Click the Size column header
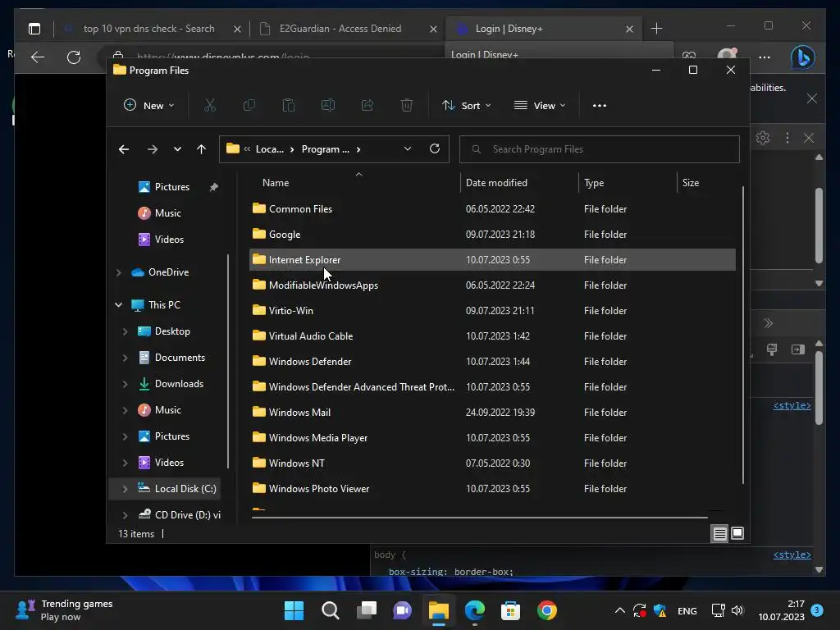The image size is (840, 630). coord(690,183)
